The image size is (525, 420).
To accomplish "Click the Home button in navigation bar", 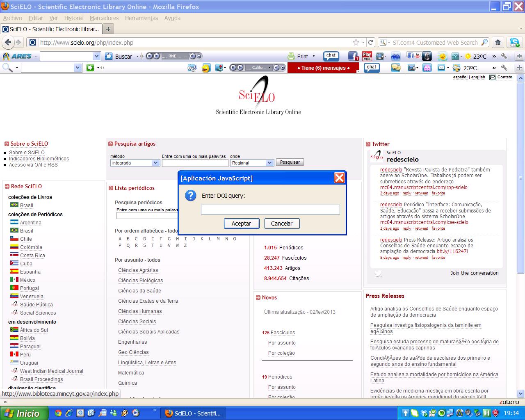I will (x=498, y=42).
